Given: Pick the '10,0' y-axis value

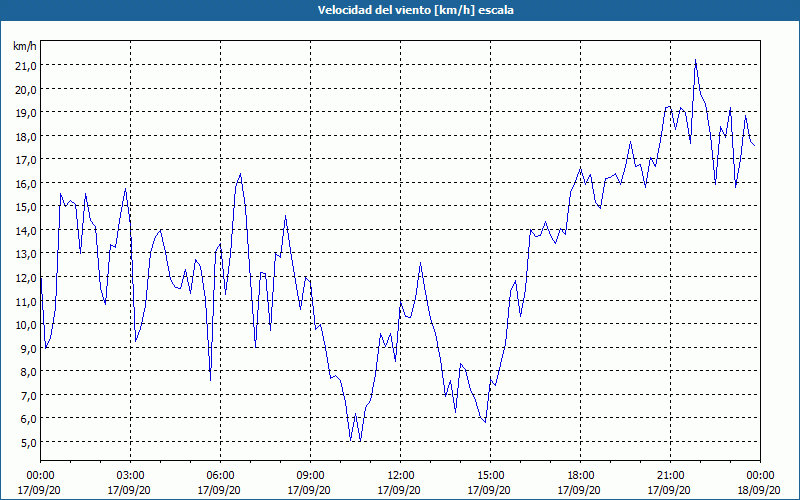Looking at the screenshot, I should point(25,324).
